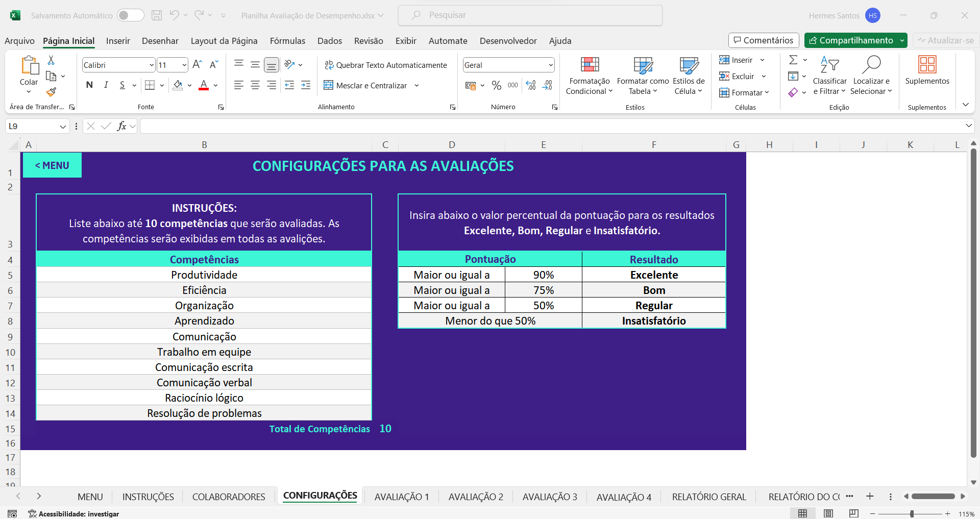Open the Inserir ribbon tab

point(118,41)
